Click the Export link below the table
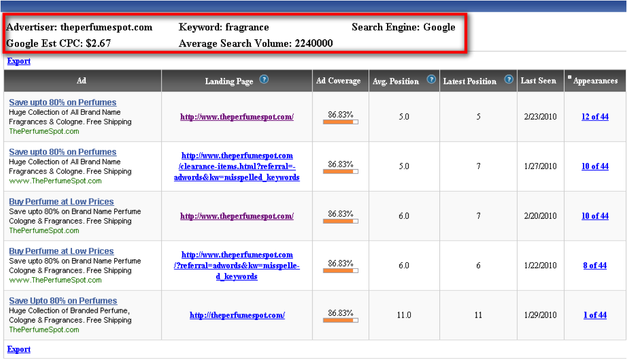Viewport: 627px width, 364px height. (19, 349)
